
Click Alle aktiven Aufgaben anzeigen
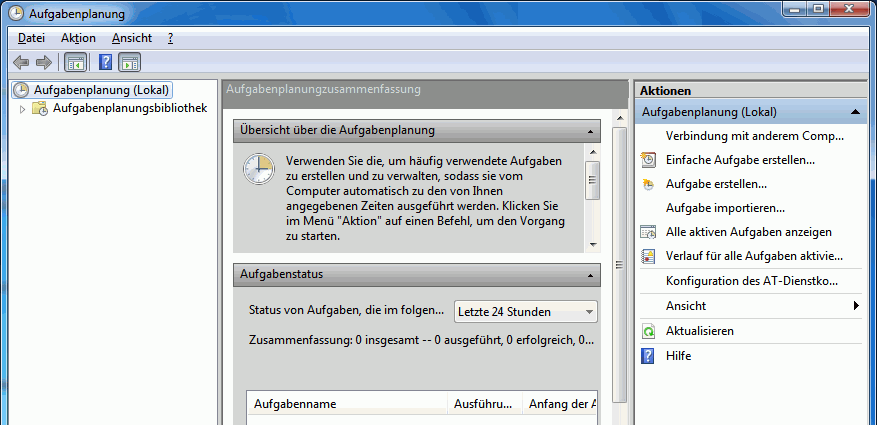[748, 232]
